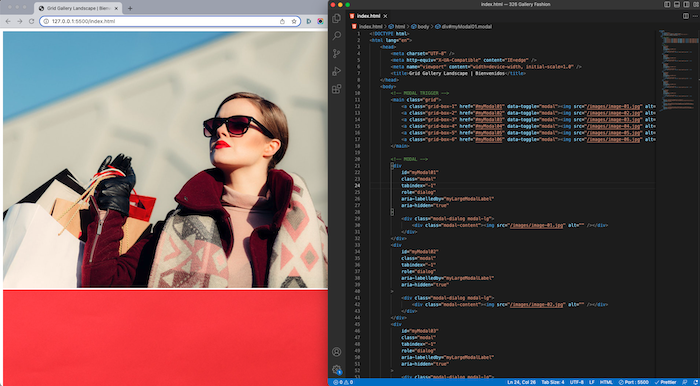Open the Manage gear menu
The image size is (700, 386).
[x=337, y=369]
